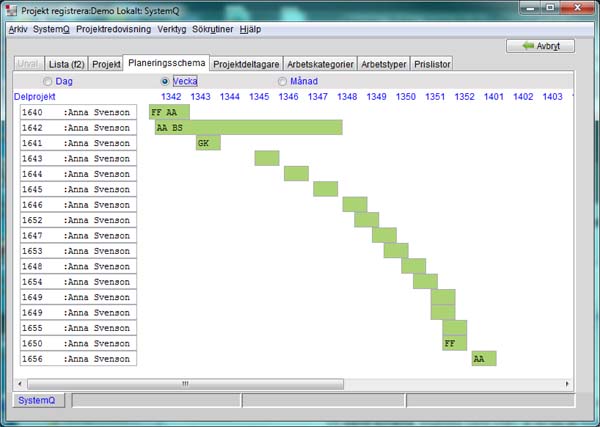
Task: Select subproject row 1640 Anna Svenson
Action: coord(78,112)
